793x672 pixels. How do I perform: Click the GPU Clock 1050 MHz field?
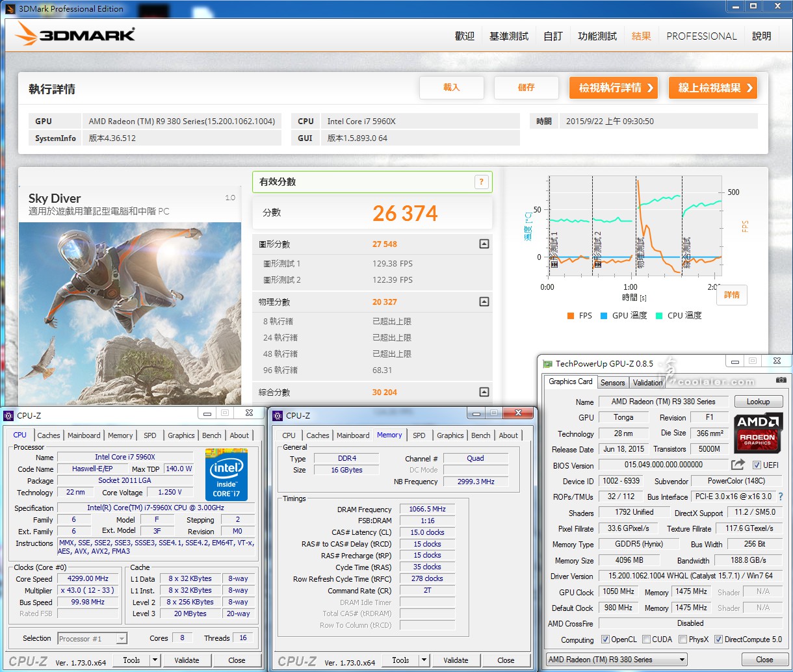[617, 591]
